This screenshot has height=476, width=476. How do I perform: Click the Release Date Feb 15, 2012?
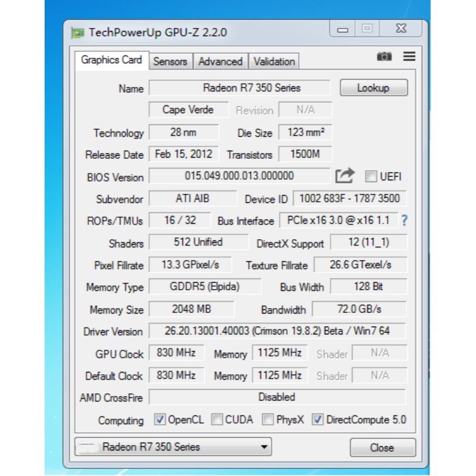(184, 154)
